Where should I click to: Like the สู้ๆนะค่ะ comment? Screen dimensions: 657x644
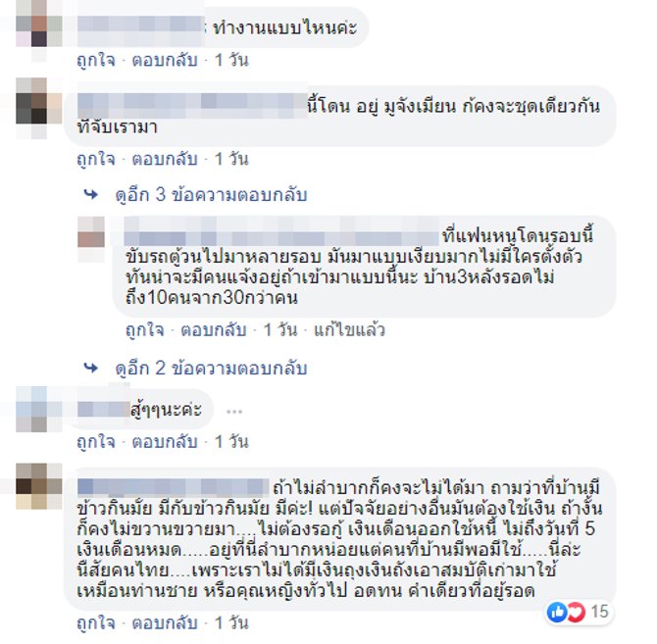point(96,442)
